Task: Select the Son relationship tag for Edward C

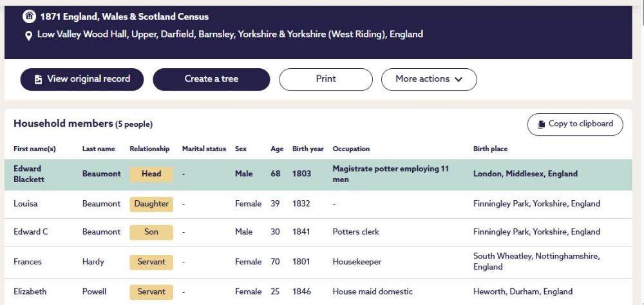Action: [x=151, y=232]
